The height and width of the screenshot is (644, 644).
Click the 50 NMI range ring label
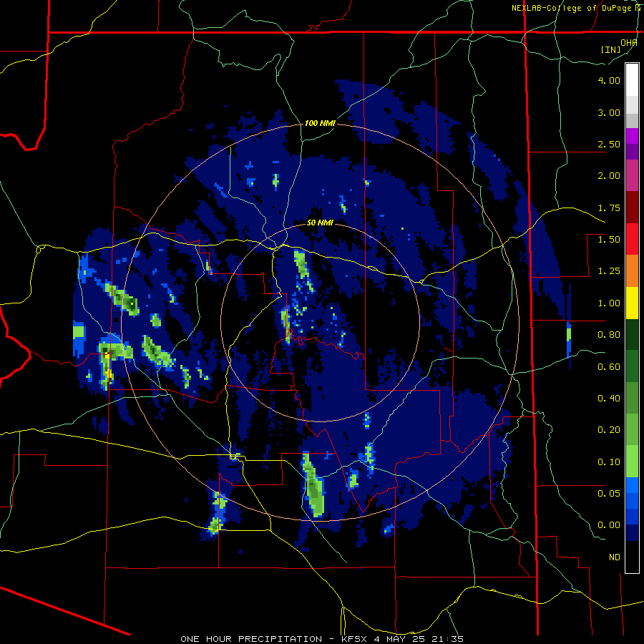tap(320, 223)
